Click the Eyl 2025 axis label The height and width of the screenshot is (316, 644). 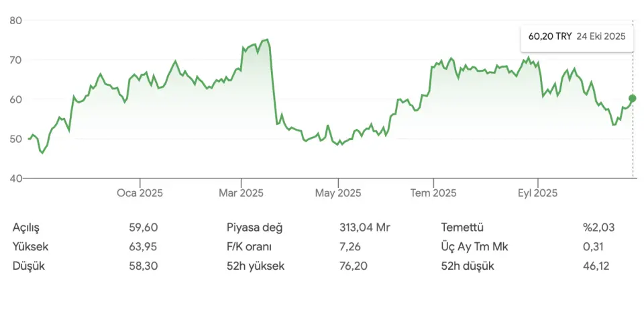click(537, 193)
